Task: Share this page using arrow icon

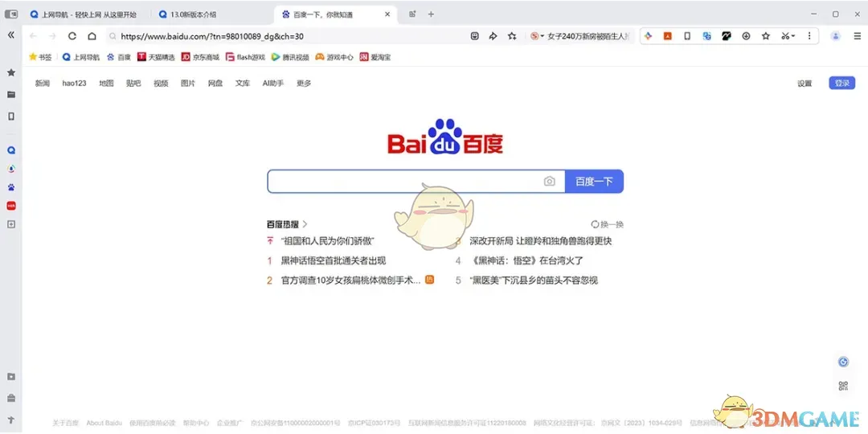Action: pos(493,36)
